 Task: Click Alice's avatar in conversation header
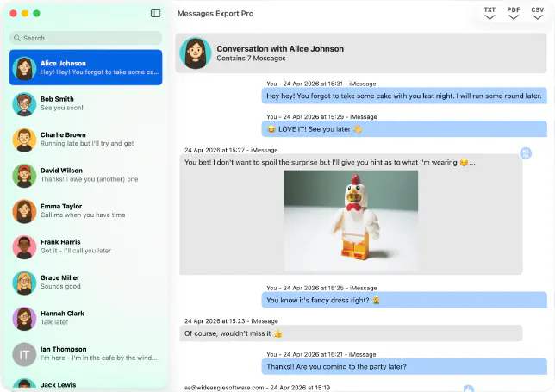(x=196, y=53)
